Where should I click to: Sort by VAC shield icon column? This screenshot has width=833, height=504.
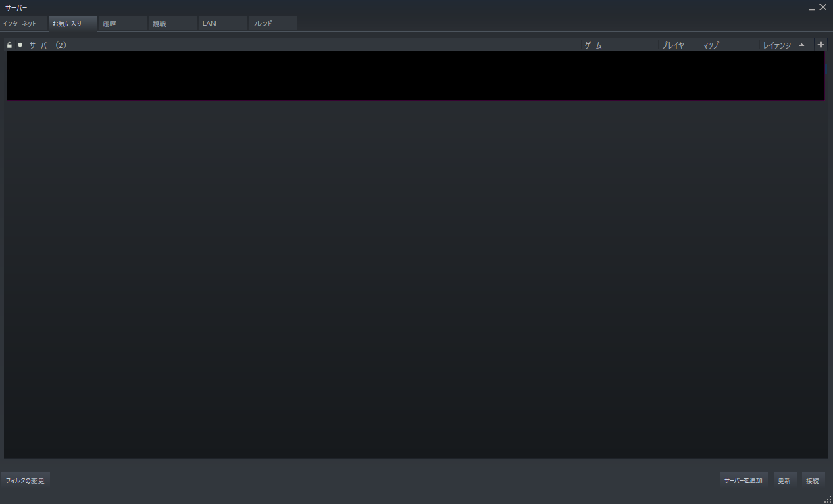(x=20, y=45)
